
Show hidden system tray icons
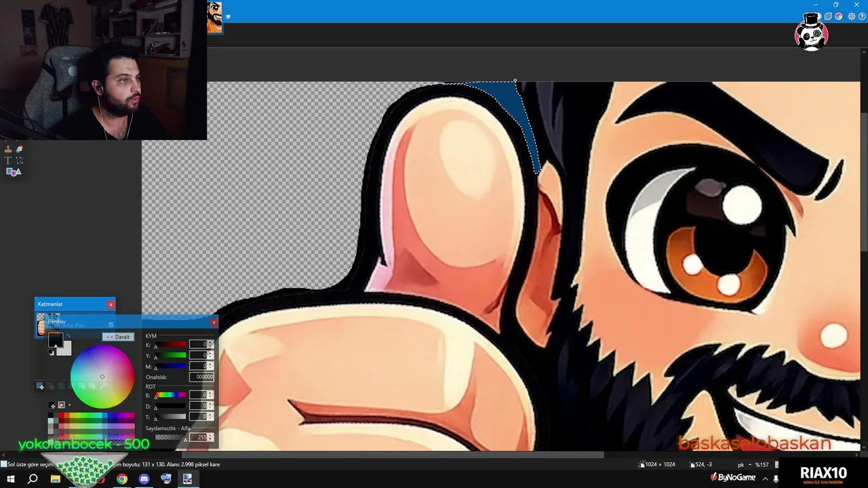tap(766, 479)
